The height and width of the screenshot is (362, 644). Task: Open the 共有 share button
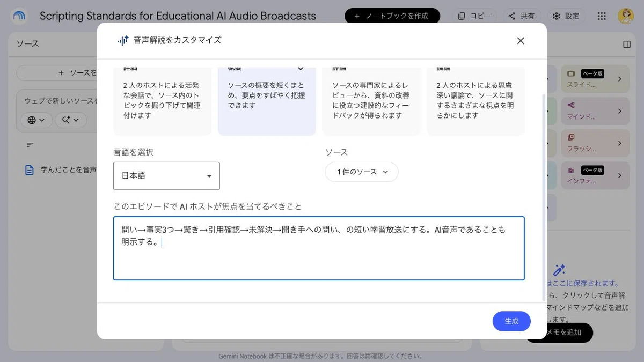pos(521,16)
